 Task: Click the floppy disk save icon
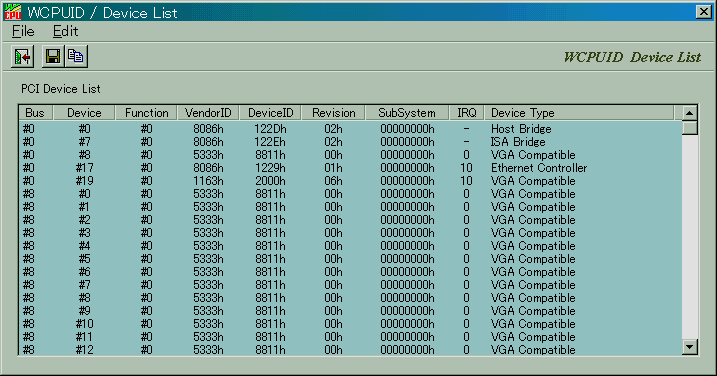(53, 57)
